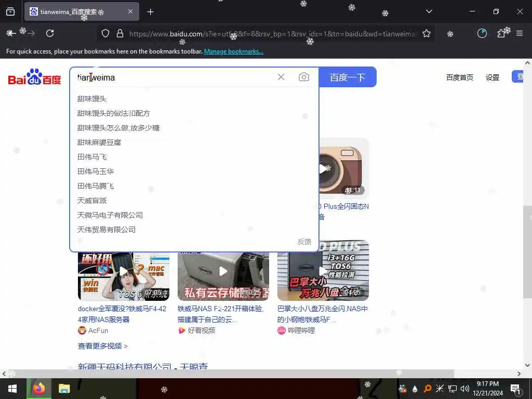This screenshot has height=399, width=532.
Task: Select suggestion 甜味馒头的做法和配方
Action: [113, 113]
